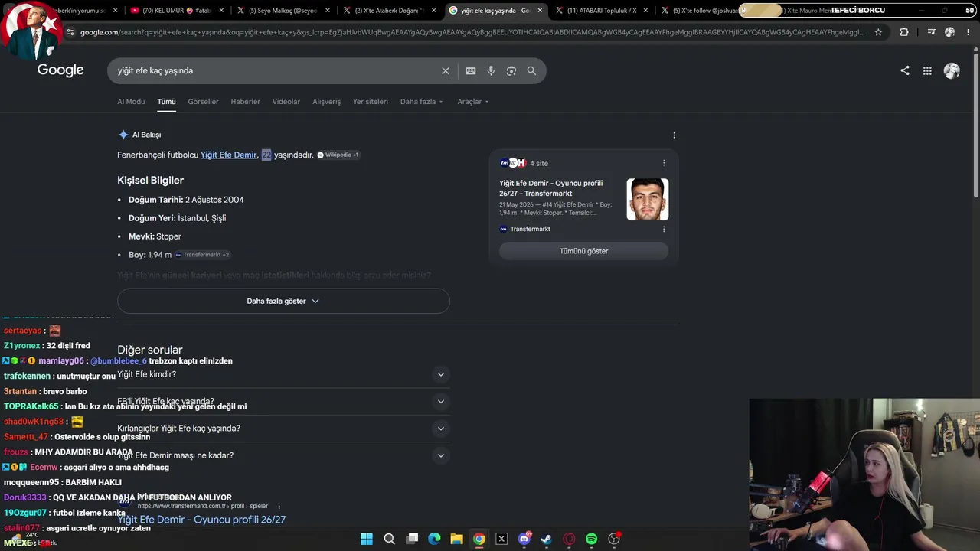Expand the question Yiğit Efe Demir maaşı ne kadar?

click(283, 455)
